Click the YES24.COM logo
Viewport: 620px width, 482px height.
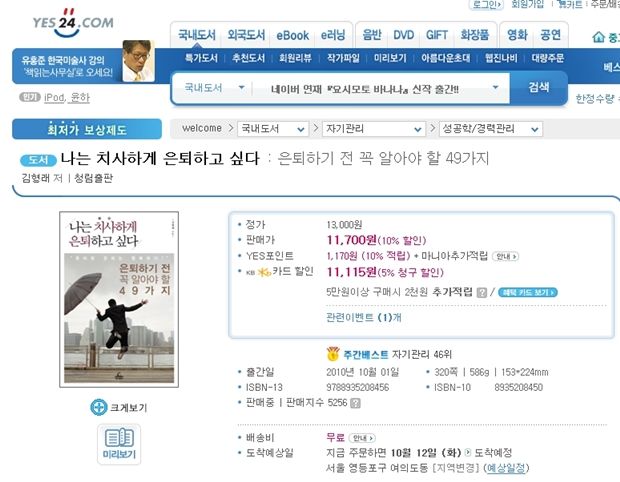coord(73,23)
